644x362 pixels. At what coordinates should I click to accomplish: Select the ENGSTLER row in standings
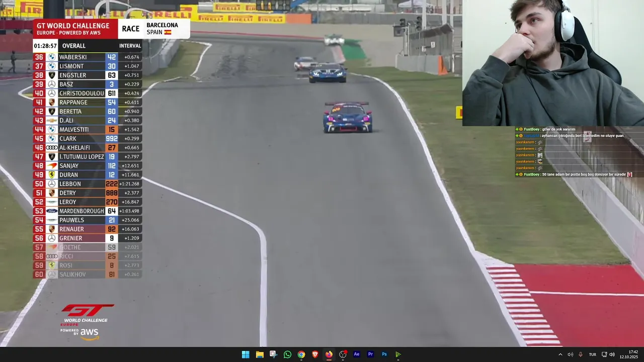click(x=88, y=75)
